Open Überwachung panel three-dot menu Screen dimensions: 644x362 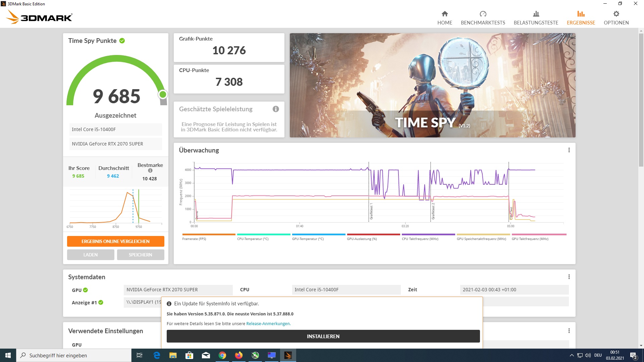click(x=569, y=150)
